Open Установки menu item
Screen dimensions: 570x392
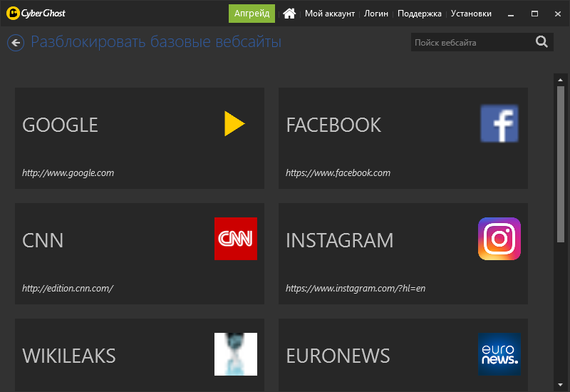coord(471,14)
